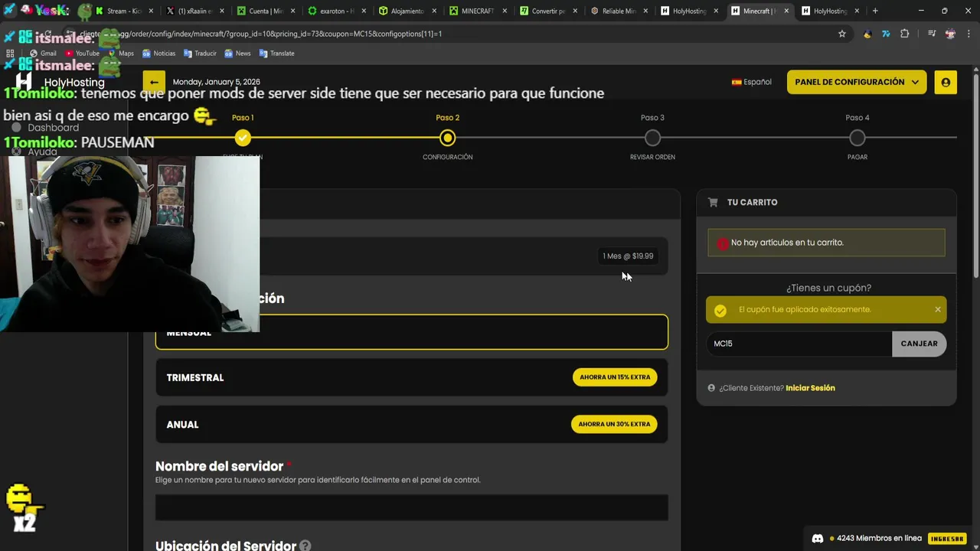Click the Iniciar Sesión link

tap(810, 388)
